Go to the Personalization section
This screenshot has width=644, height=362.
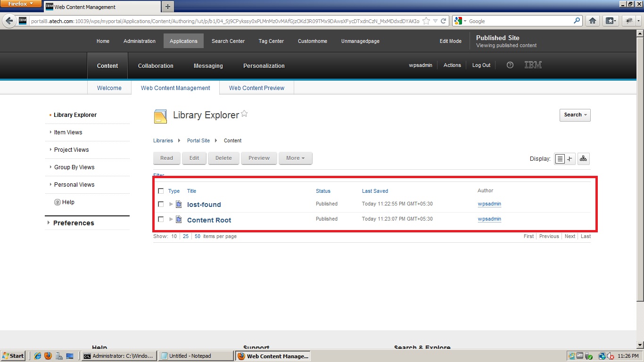pyautogui.click(x=264, y=66)
